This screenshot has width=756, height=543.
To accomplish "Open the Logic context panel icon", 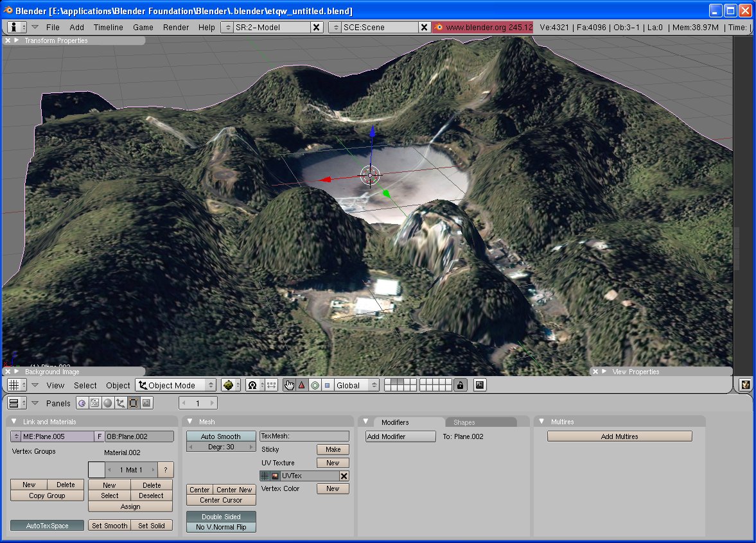I will 82,403.
